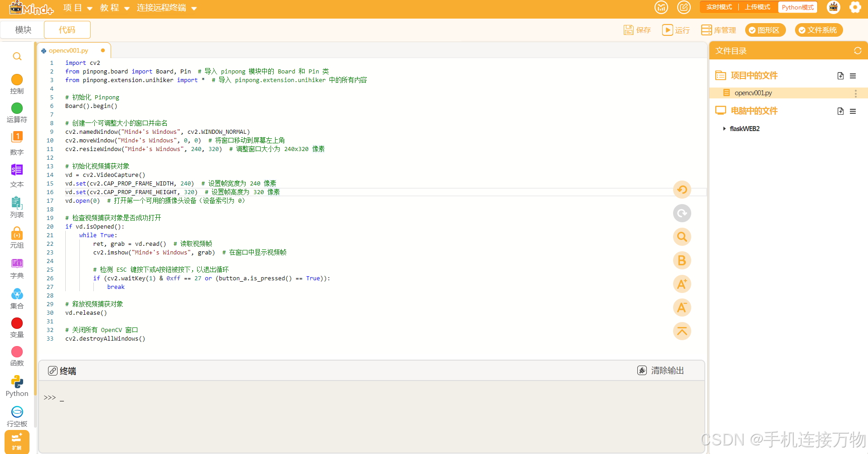
Task: Expand the flaskWEB2 folder
Action: [724, 129]
